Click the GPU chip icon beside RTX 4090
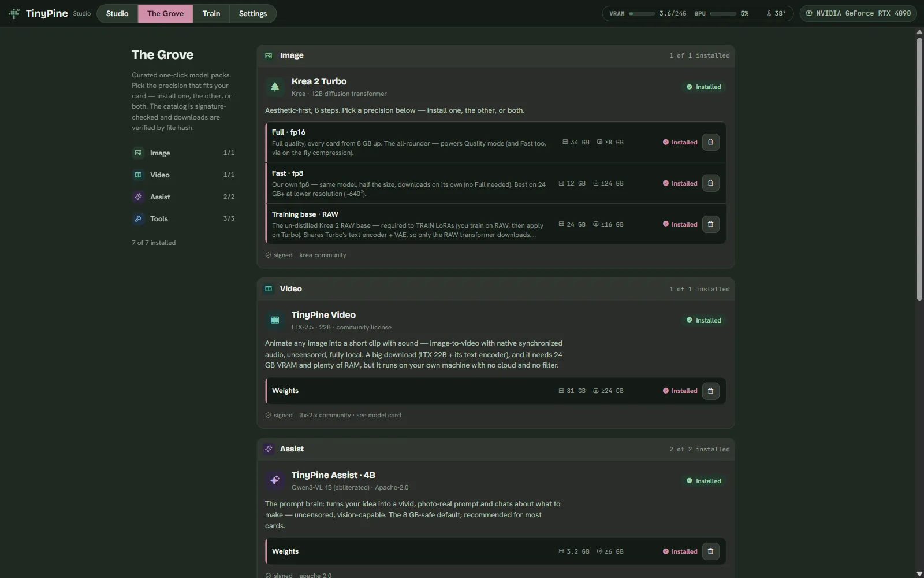 (x=809, y=13)
